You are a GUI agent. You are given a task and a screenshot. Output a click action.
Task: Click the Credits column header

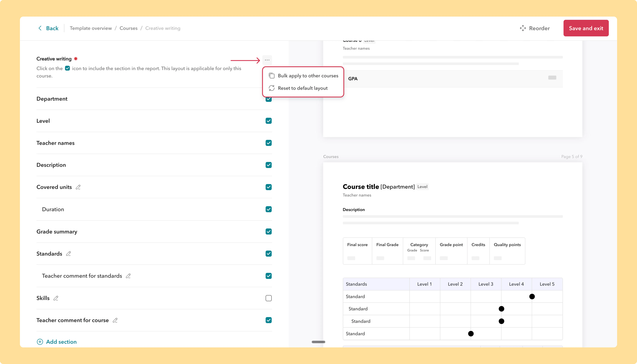click(478, 245)
